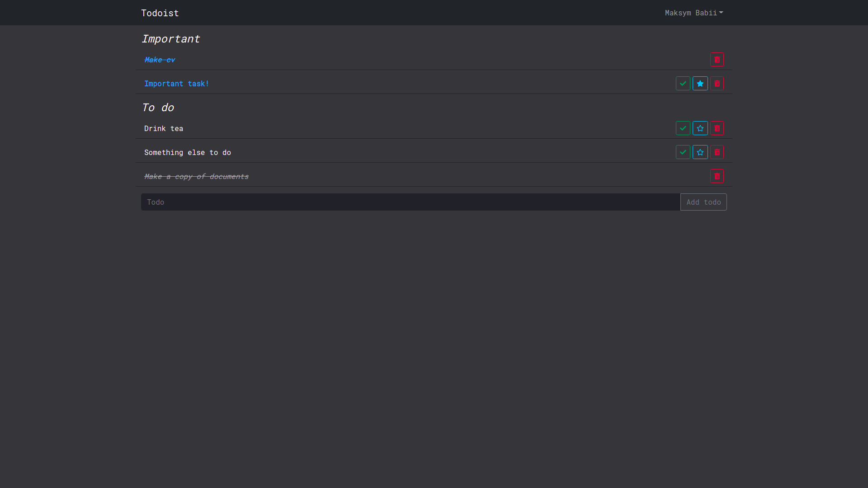Star the Drink tea task

[700, 128]
